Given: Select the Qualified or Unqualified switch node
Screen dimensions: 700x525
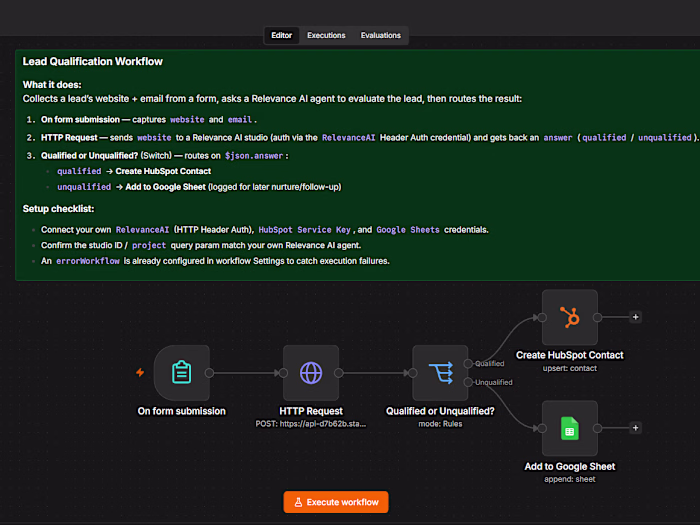Looking at the screenshot, I should [x=440, y=373].
